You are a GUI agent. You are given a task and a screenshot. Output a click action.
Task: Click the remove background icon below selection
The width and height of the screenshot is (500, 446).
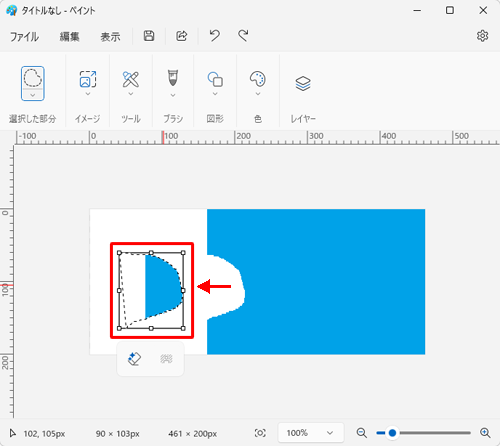click(166, 359)
